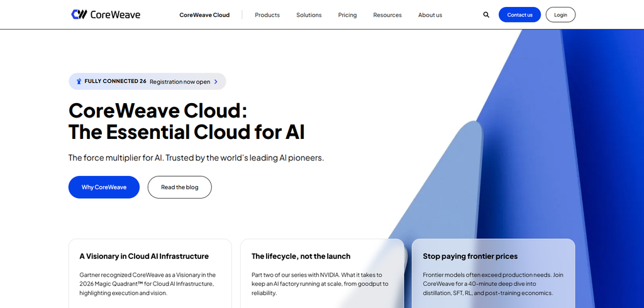Click the FULLY CONNECTED 26 label
The width and height of the screenshot is (644, 308).
click(116, 81)
